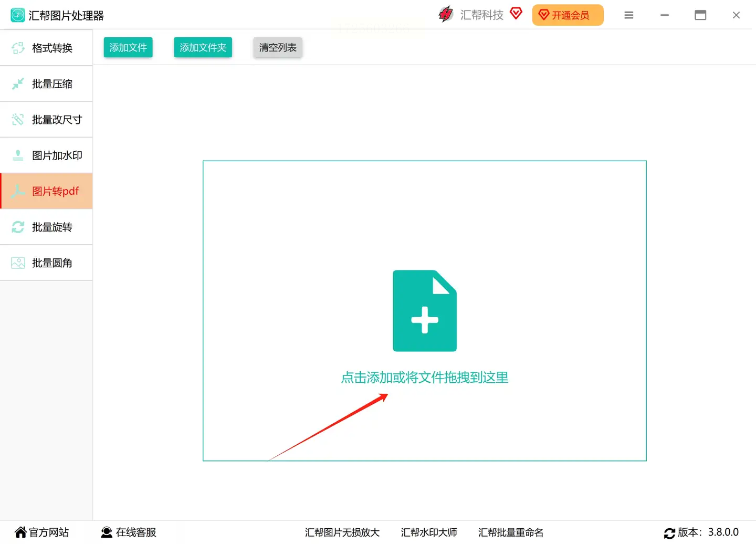
Task: Click the 汇帮科技 text label
Action: tap(482, 15)
